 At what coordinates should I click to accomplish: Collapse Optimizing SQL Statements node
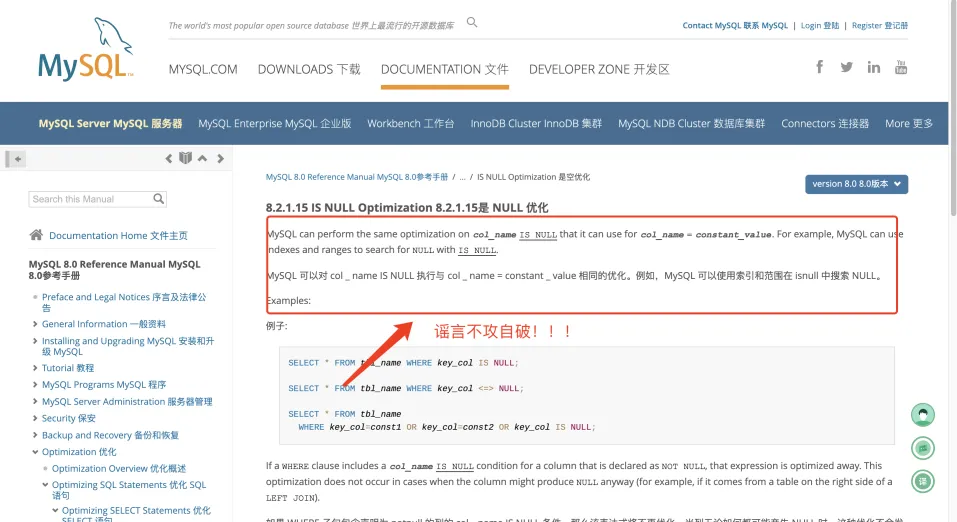click(x=45, y=485)
